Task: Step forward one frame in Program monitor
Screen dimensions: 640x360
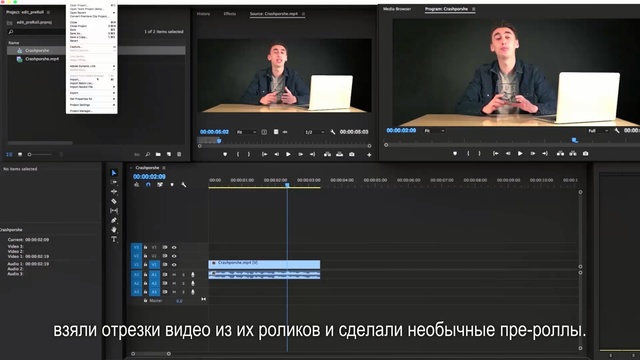Action: pyautogui.click(x=533, y=153)
